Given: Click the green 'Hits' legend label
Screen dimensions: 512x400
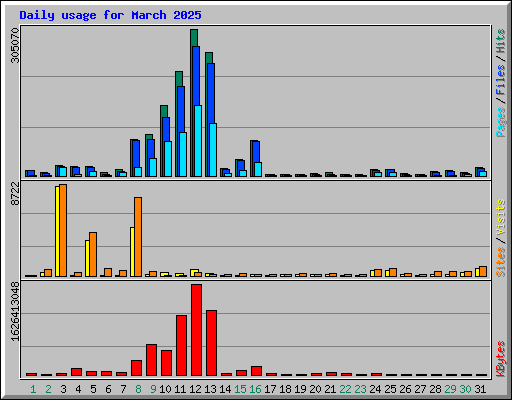Looking at the screenshot, I should [x=501, y=41].
